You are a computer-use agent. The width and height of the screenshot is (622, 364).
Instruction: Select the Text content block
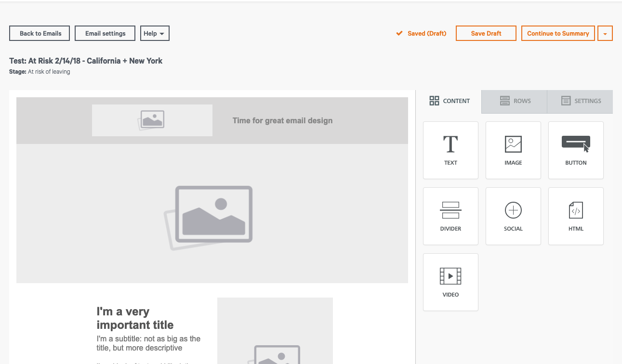tap(450, 150)
